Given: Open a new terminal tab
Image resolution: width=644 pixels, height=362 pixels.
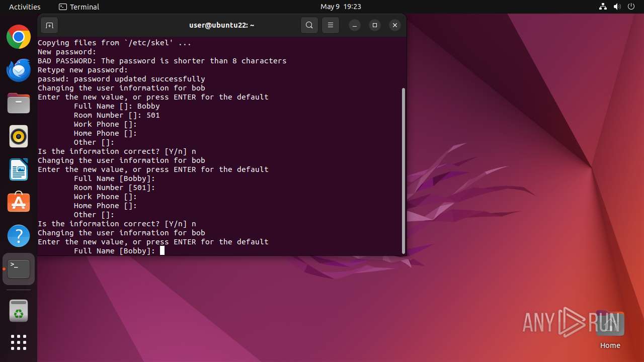Looking at the screenshot, I should pos(49,25).
